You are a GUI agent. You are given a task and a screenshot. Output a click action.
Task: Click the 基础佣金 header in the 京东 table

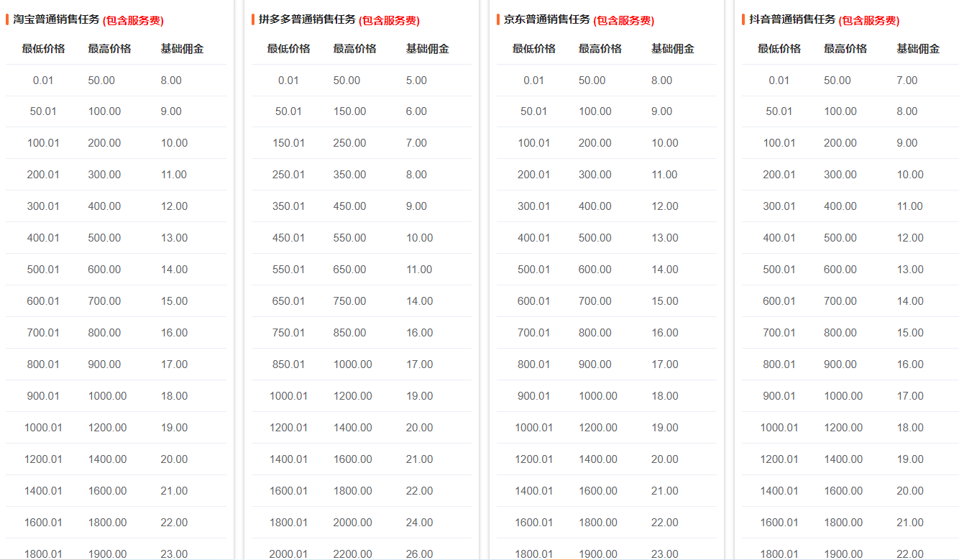[673, 48]
